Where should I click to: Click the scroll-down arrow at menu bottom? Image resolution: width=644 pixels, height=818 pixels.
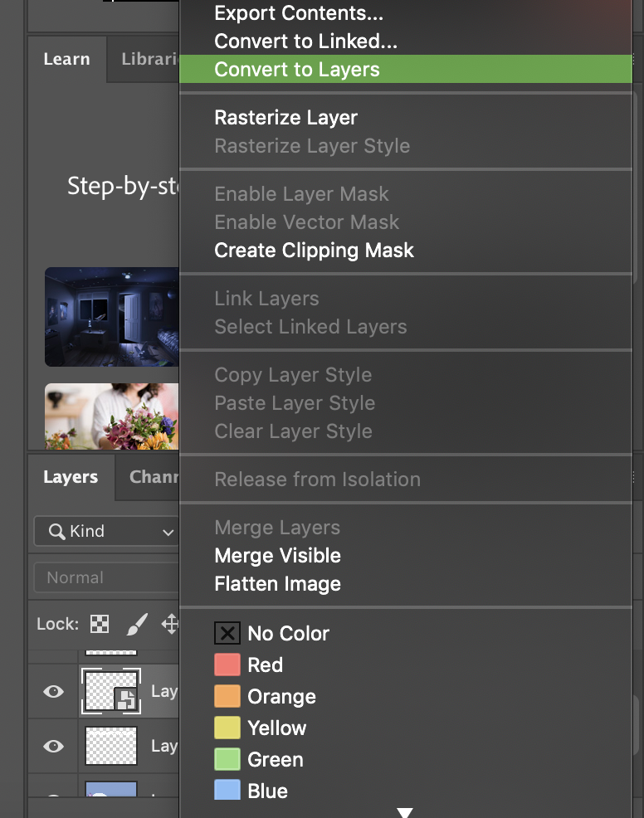coord(405,812)
